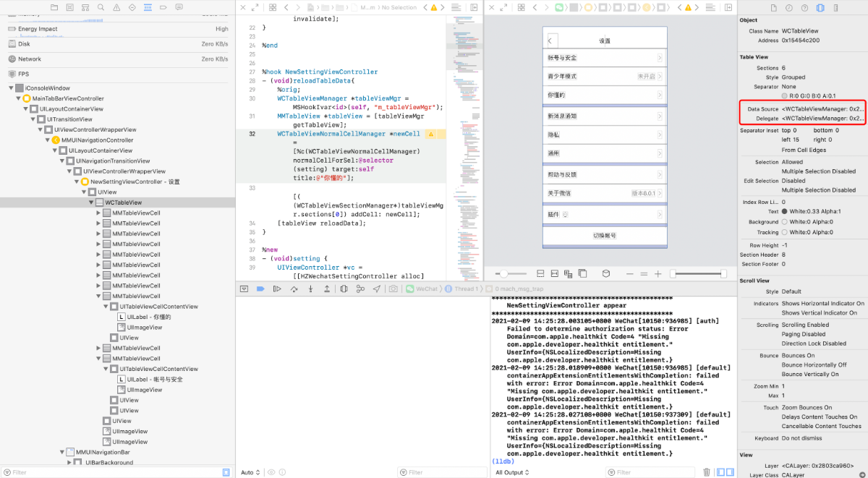Clear the console with trash icon
This screenshot has height=478, width=868.
coord(707,472)
